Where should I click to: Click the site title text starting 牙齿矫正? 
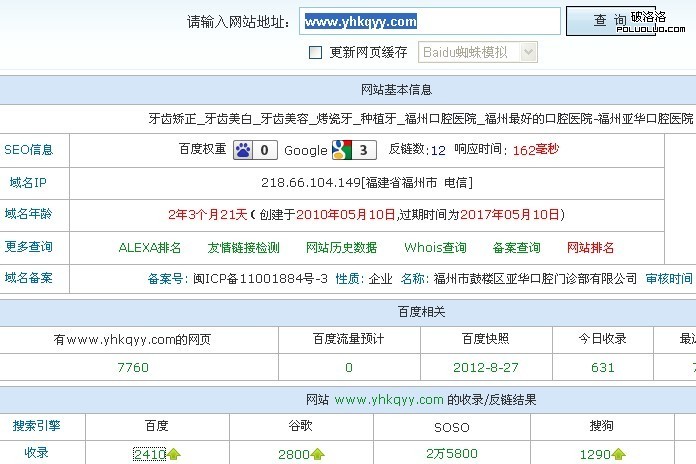tap(421, 119)
